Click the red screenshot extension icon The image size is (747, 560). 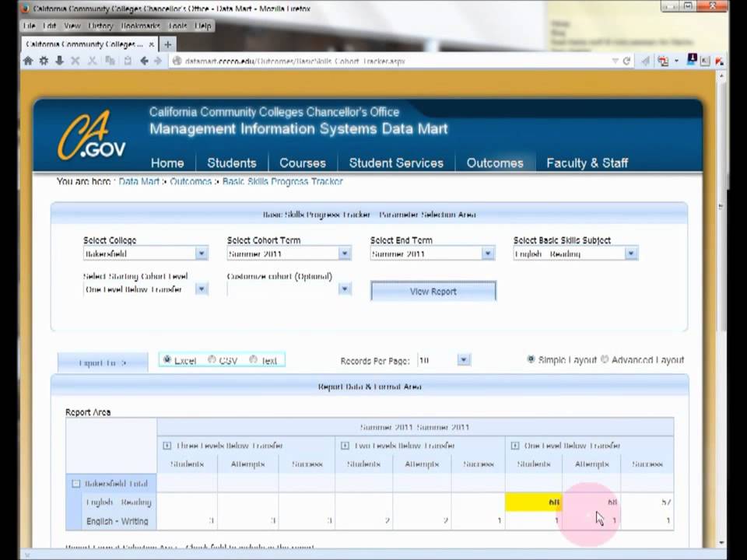[x=663, y=61]
